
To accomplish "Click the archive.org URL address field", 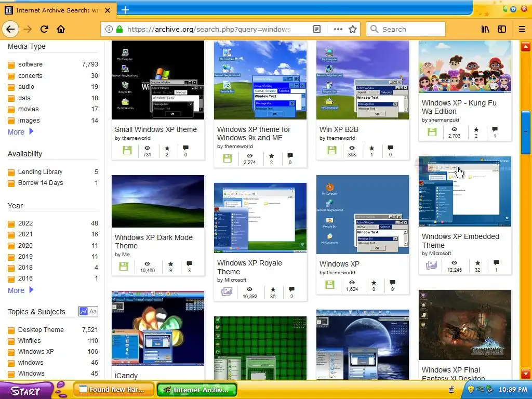I will pos(209,29).
